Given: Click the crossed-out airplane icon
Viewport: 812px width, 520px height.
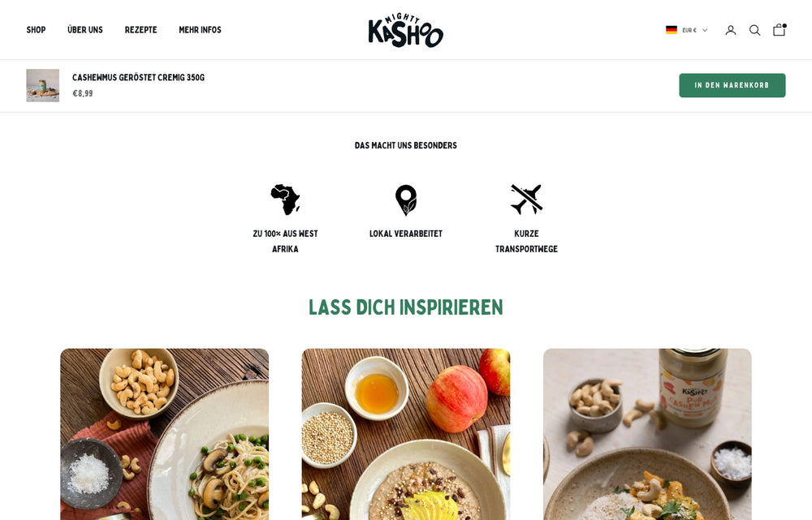Looking at the screenshot, I should (527, 200).
